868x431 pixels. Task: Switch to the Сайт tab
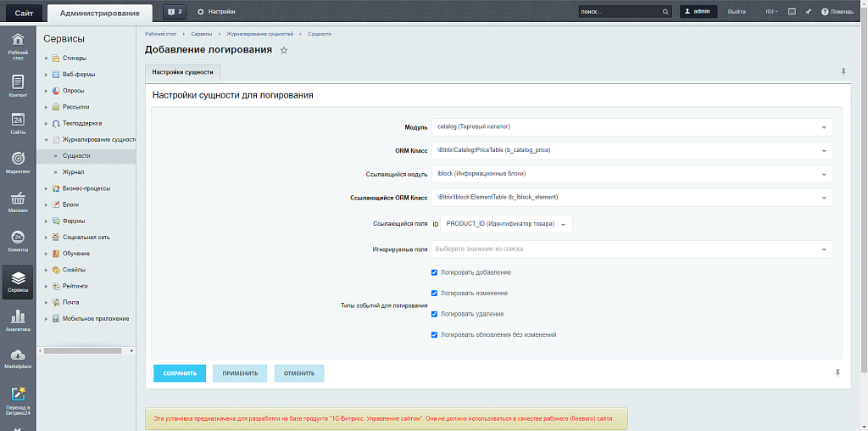coord(23,12)
